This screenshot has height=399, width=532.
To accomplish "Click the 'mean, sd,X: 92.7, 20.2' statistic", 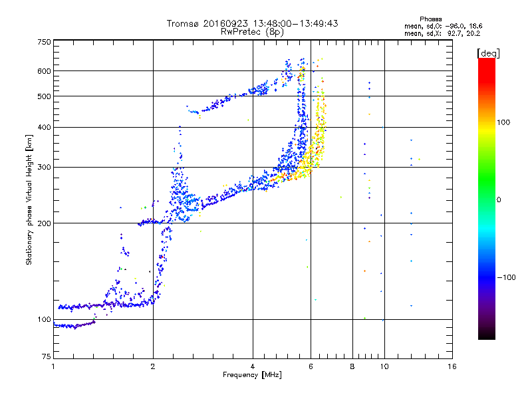I will (442, 33).
